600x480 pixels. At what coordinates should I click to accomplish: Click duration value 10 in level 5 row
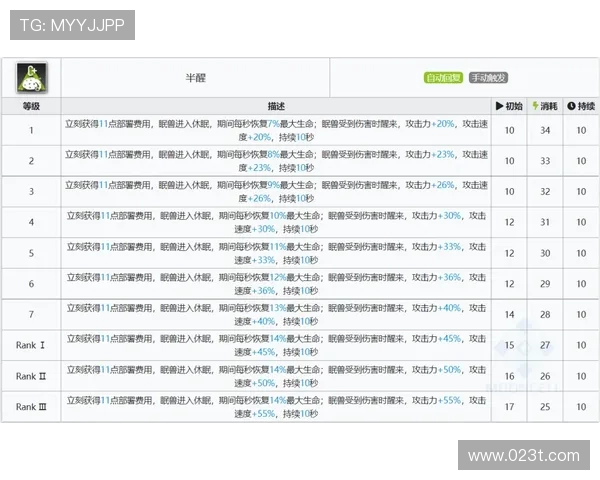tap(581, 253)
